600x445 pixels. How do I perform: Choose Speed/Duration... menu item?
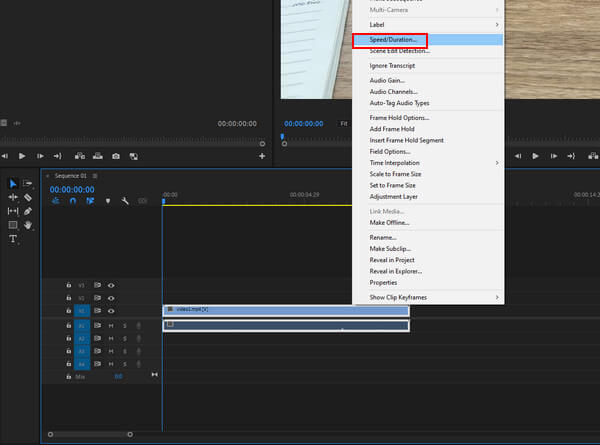click(428, 39)
